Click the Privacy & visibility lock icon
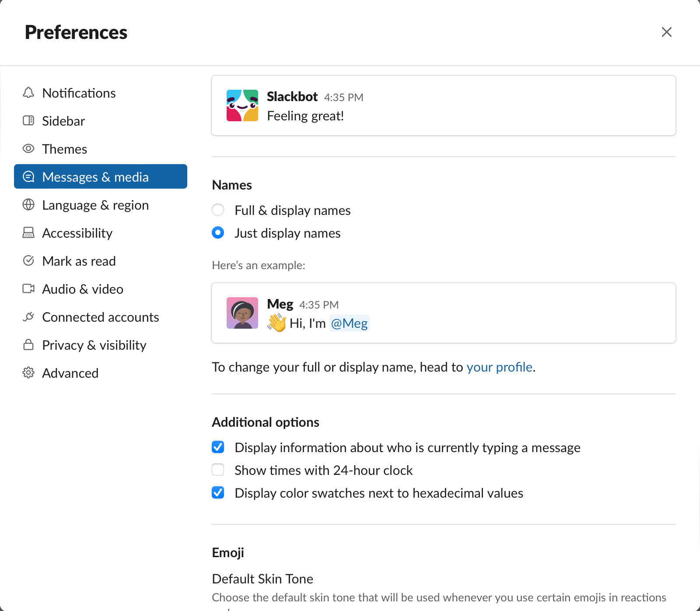The image size is (700, 611). point(28,345)
